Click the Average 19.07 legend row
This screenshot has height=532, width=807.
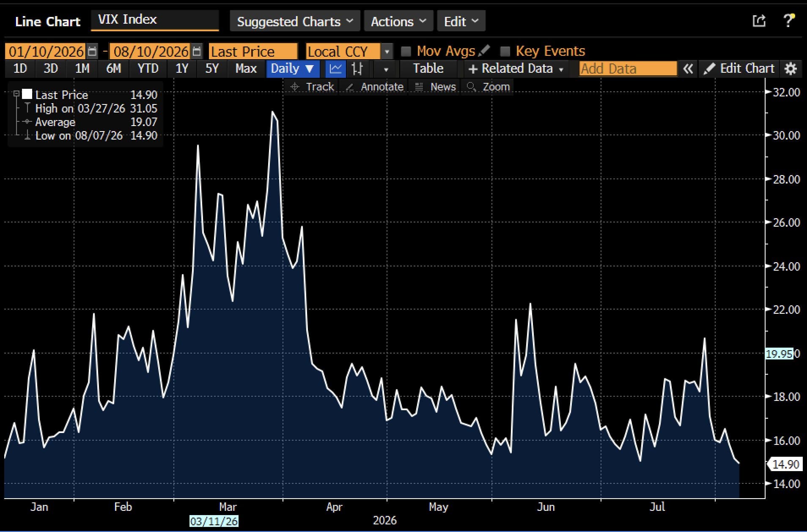pos(91,122)
